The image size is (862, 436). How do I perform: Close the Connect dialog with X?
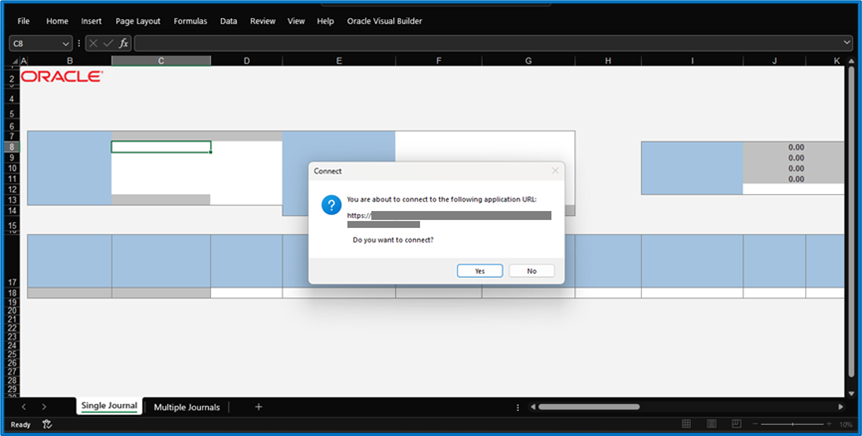tap(555, 171)
